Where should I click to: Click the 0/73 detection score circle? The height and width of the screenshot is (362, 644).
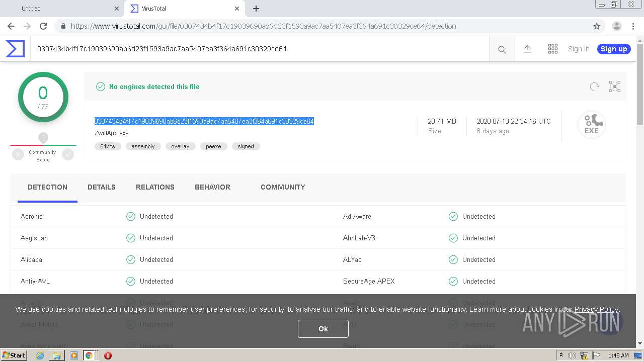43,97
